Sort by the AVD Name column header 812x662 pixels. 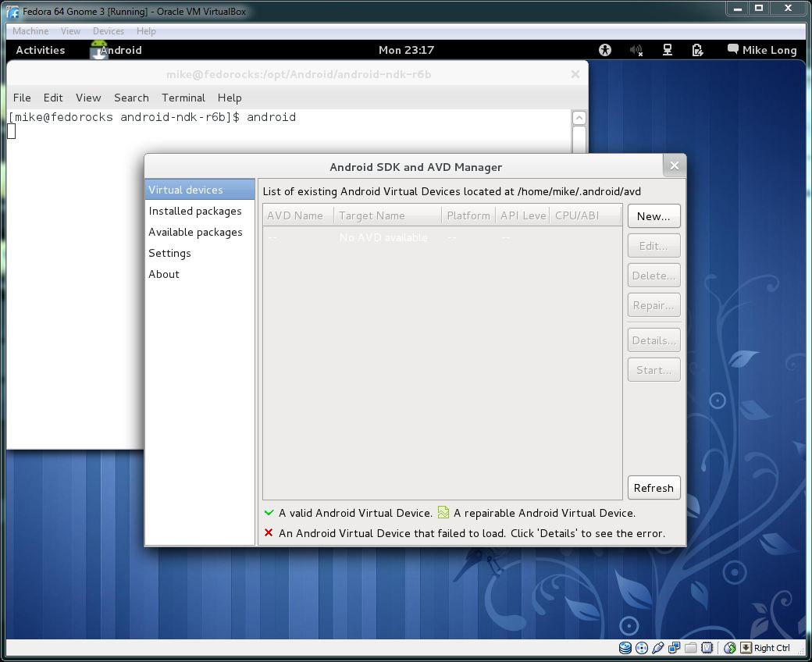[x=298, y=215]
